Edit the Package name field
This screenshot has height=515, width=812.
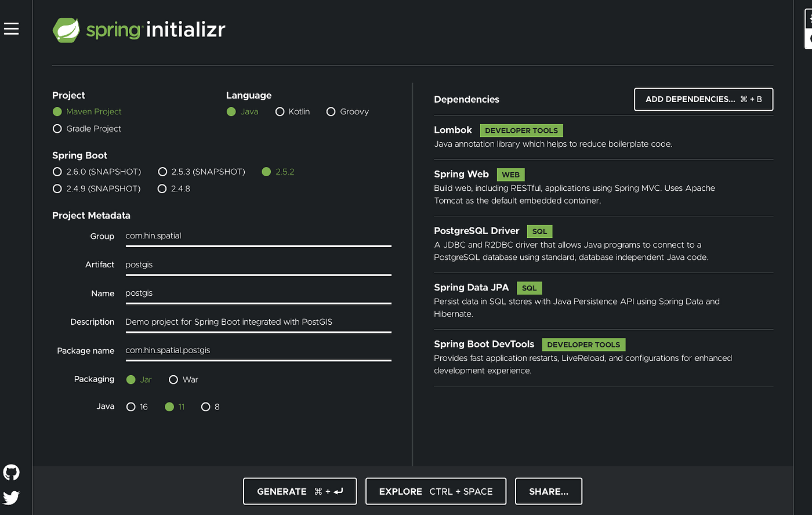tap(258, 350)
